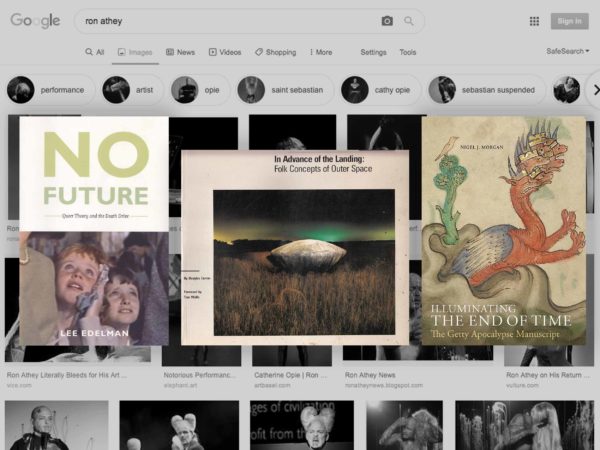Switch to the News tab
This screenshot has height=450, width=600.
click(x=180, y=52)
